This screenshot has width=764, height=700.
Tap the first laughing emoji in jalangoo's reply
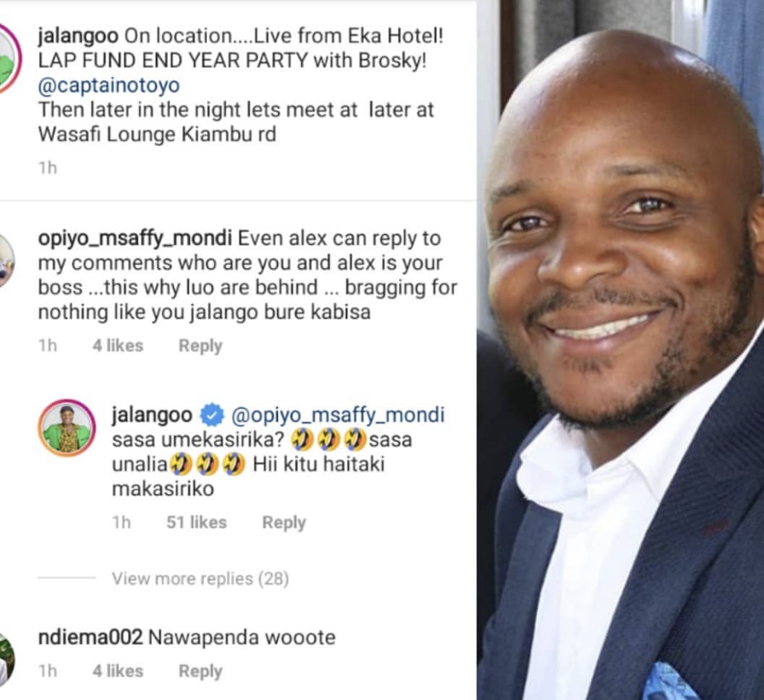click(x=301, y=440)
